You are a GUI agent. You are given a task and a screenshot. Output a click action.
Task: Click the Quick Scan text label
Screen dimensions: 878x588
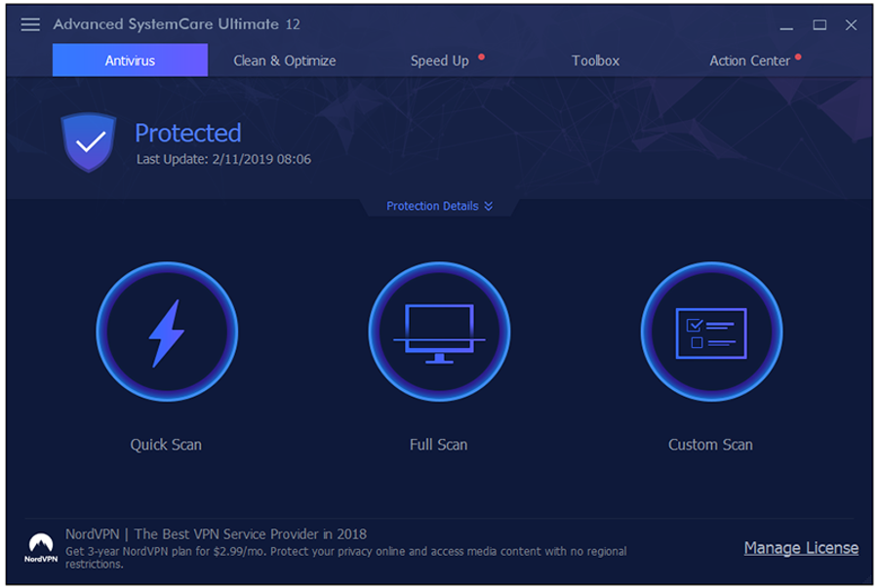point(166,445)
